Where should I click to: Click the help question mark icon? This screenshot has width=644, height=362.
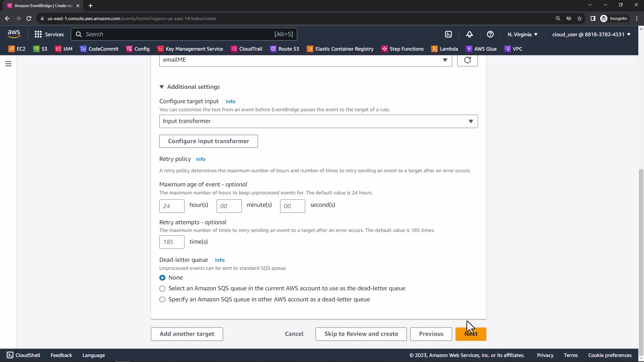pos(490,34)
